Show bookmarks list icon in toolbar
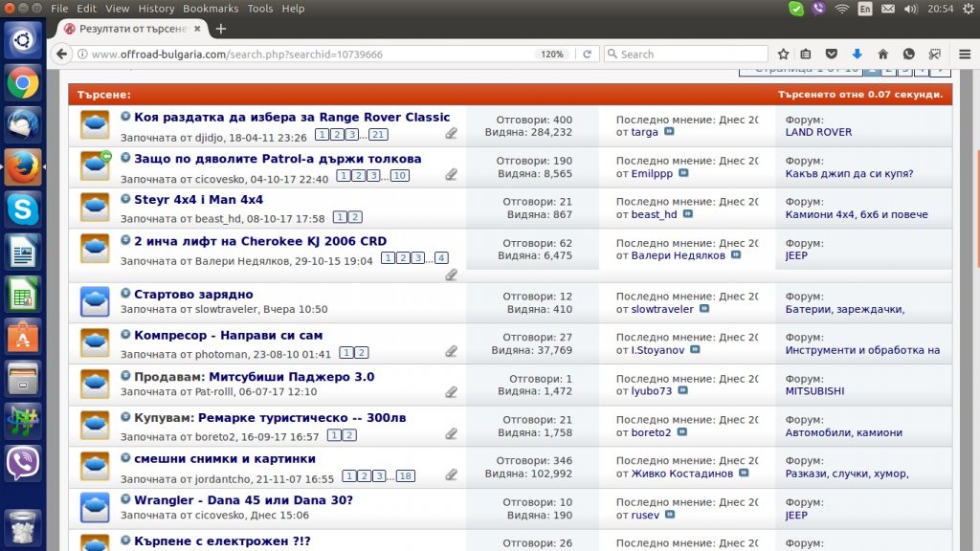 (x=806, y=55)
